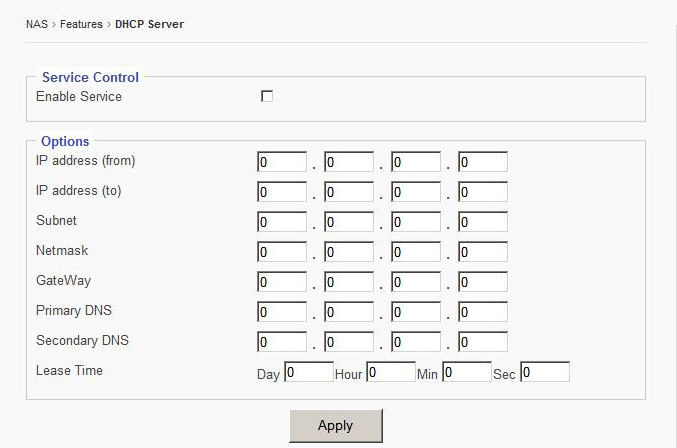The width and height of the screenshot is (677, 448).
Task: Click fourth octet of IP address (to)
Action: [x=483, y=192]
